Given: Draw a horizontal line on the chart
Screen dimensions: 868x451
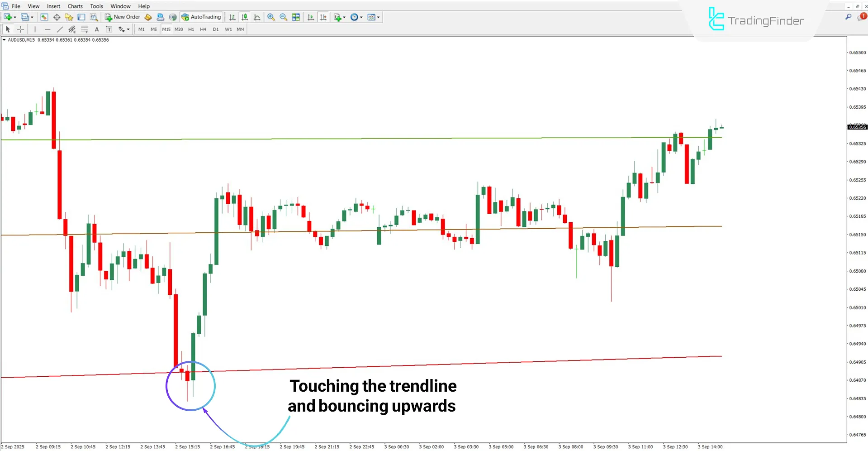Looking at the screenshot, I should tap(47, 29).
